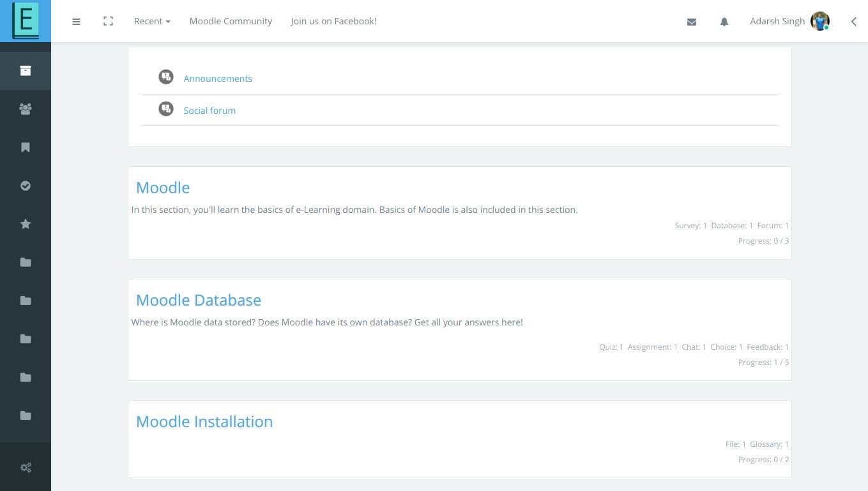Click 'Progress: 0 / 3' text
The image size is (868, 491).
(763, 241)
